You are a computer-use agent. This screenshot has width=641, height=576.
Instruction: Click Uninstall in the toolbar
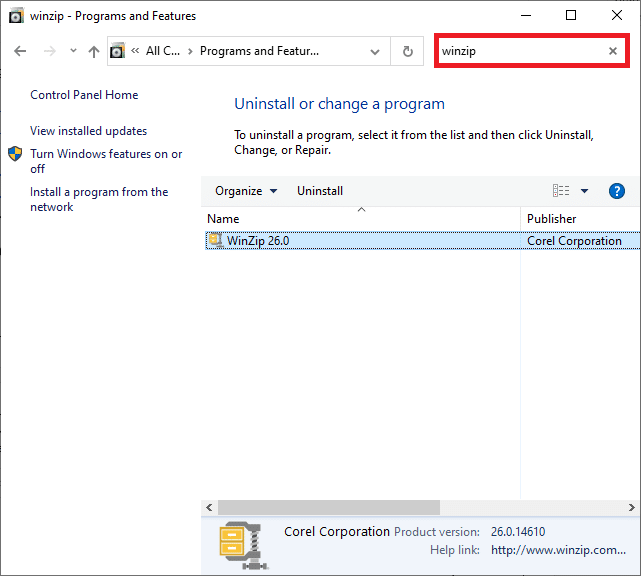pyautogui.click(x=320, y=191)
